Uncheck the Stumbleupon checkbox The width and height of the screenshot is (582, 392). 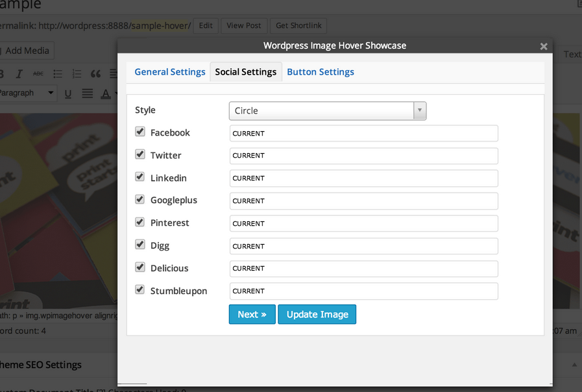pyautogui.click(x=140, y=289)
